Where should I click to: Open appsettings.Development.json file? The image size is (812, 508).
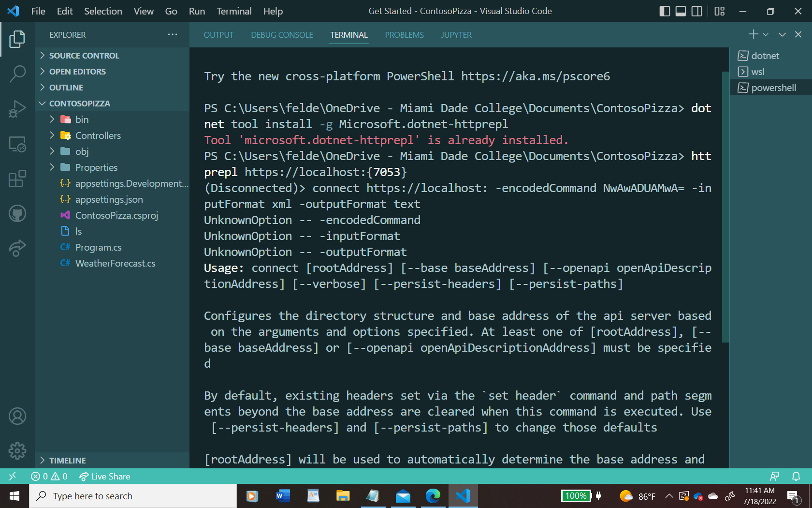coord(112,183)
